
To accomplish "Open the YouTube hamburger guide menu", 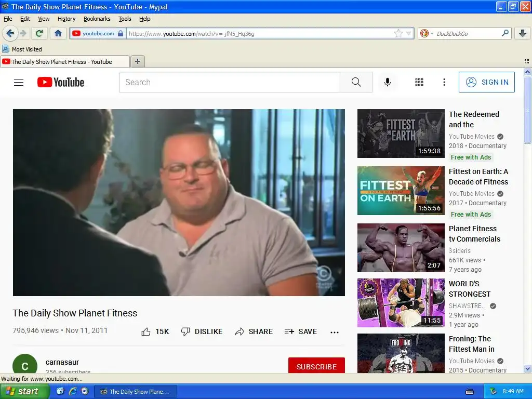I will [19, 82].
